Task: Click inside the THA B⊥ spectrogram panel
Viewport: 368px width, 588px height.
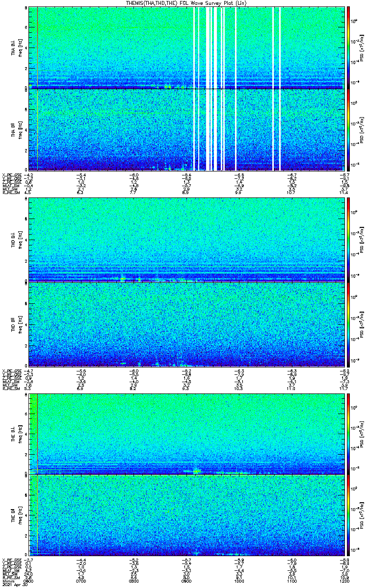Action: 186,48
